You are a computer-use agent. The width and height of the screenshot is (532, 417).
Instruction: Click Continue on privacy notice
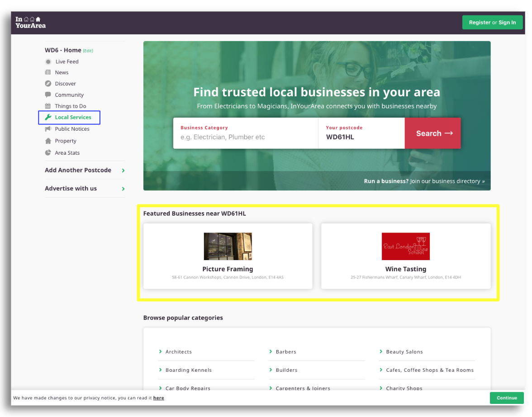[x=507, y=398]
